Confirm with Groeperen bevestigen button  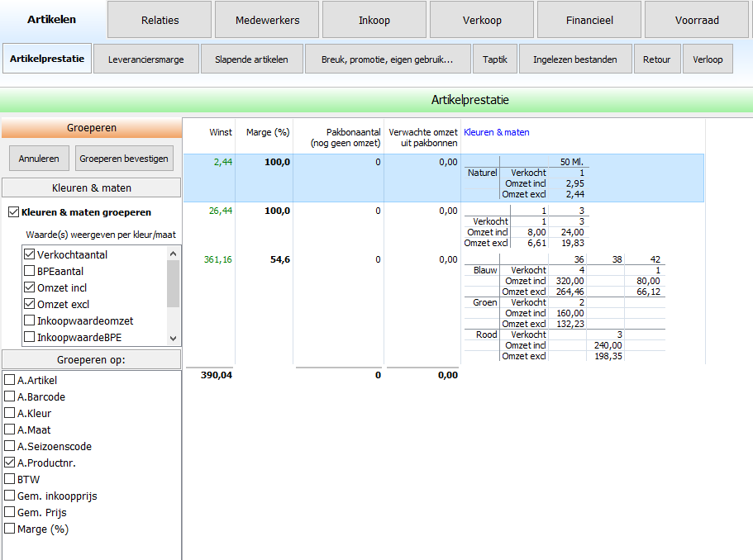[x=124, y=159]
